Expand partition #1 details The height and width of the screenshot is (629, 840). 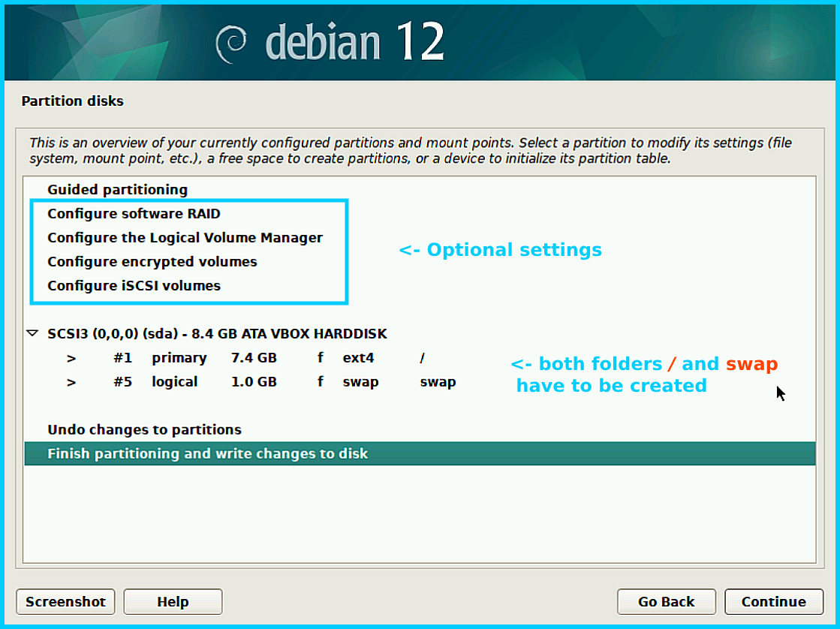click(71, 358)
